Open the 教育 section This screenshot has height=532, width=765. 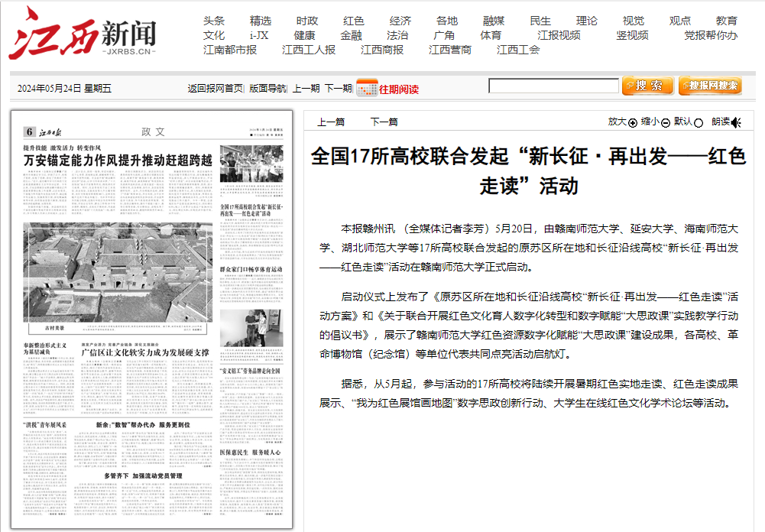tap(727, 21)
